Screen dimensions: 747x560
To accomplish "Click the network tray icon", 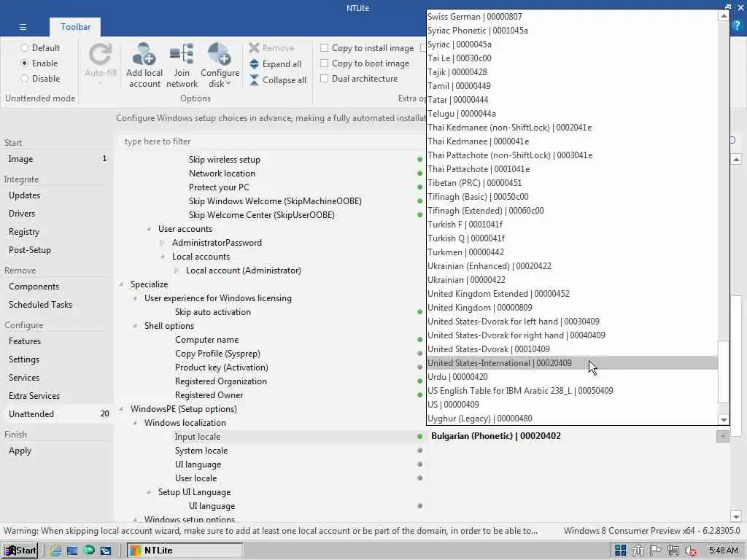I will point(673,551).
